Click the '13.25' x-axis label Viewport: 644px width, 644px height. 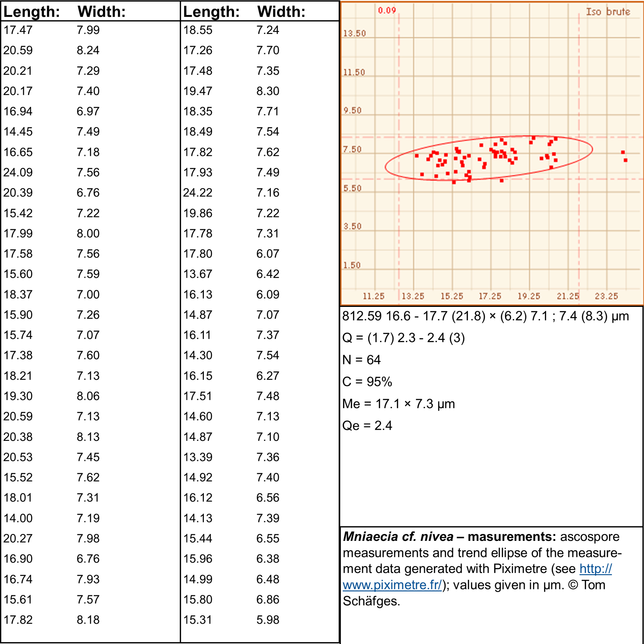[x=413, y=296]
